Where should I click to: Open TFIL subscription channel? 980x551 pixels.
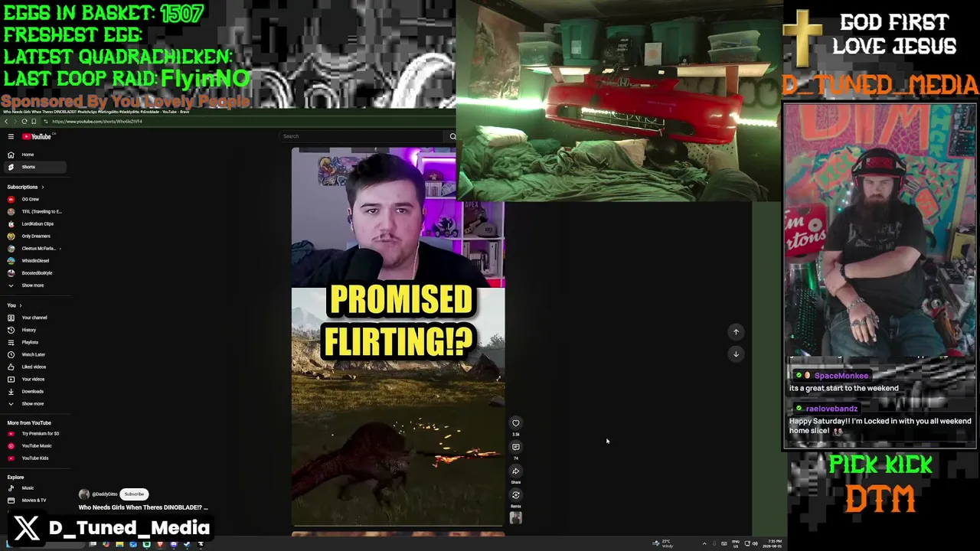[34, 211]
